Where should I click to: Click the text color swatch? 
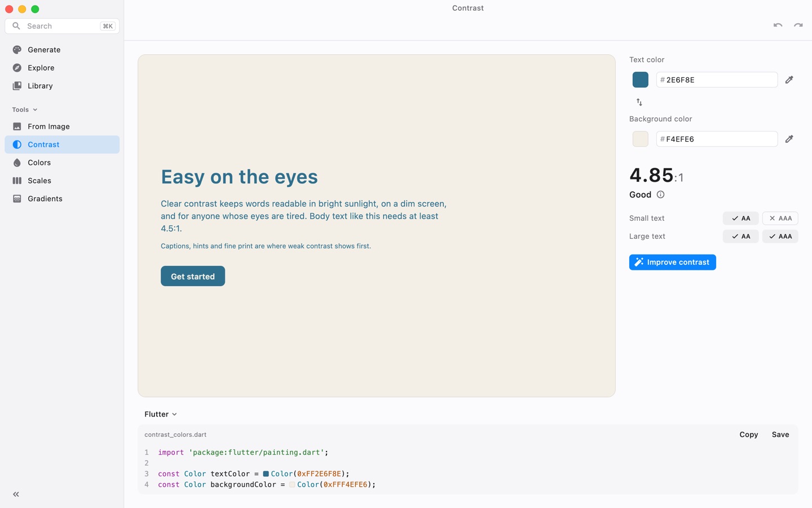click(641, 80)
